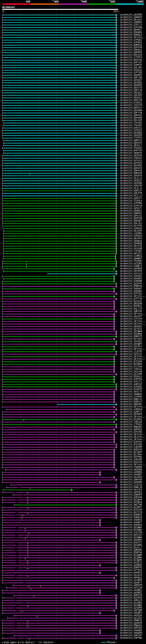
Task: Select label UniRef100_B3R8W5
Action: pos(131,281)
